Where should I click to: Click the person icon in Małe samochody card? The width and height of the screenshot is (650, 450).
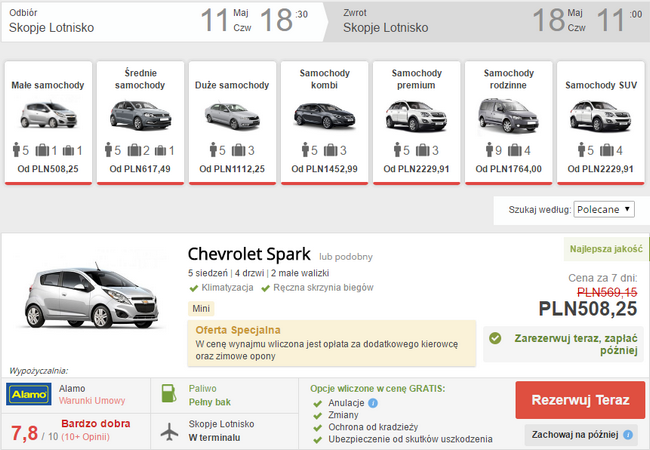(17, 150)
